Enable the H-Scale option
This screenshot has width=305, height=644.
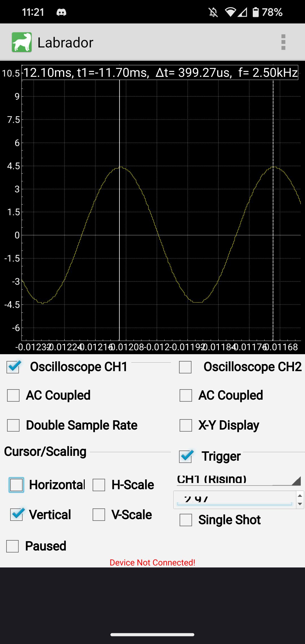(x=99, y=484)
